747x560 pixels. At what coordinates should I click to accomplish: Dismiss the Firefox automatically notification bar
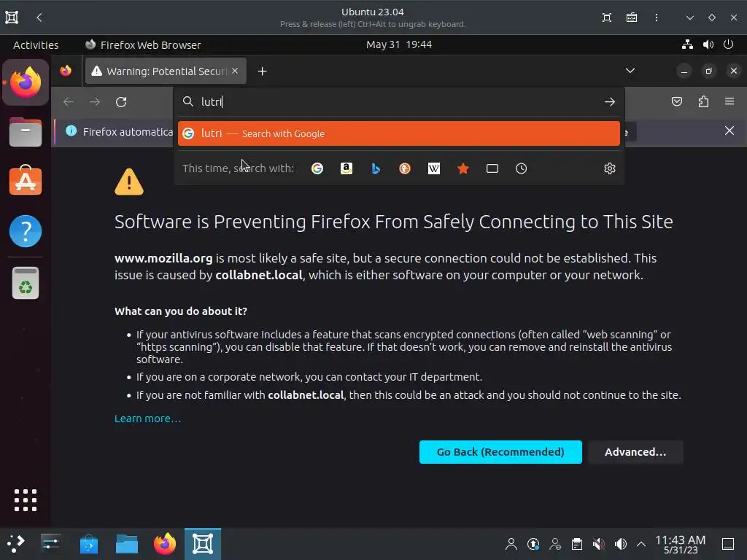pyautogui.click(x=729, y=131)
